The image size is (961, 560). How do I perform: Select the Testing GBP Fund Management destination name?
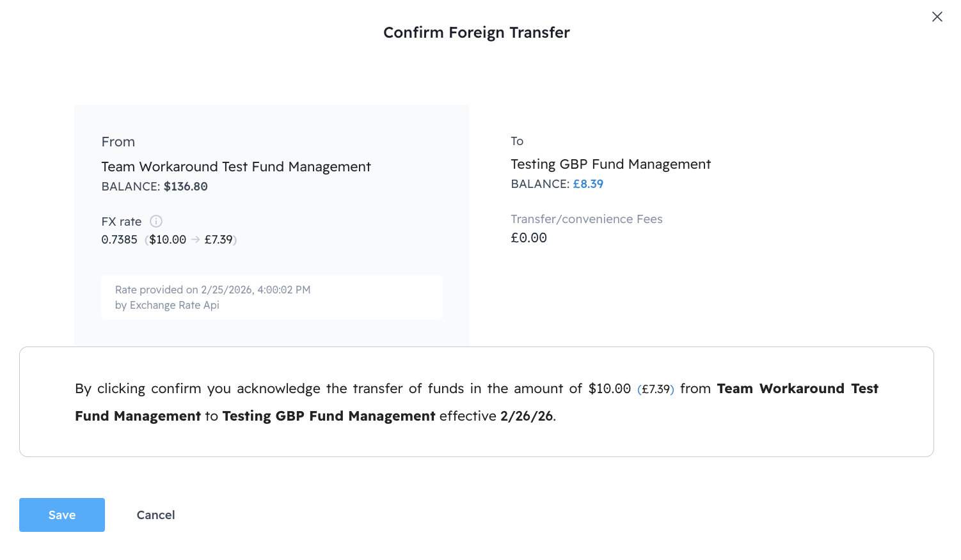(610, 164)
